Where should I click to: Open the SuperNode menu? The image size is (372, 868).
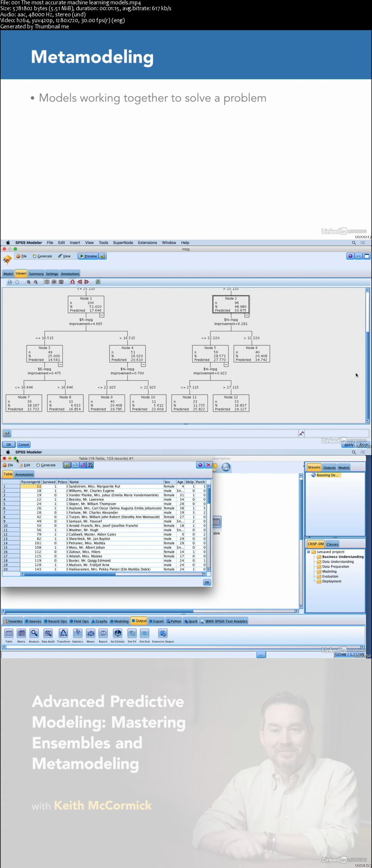pyautogui.click(x=123, y=243)
